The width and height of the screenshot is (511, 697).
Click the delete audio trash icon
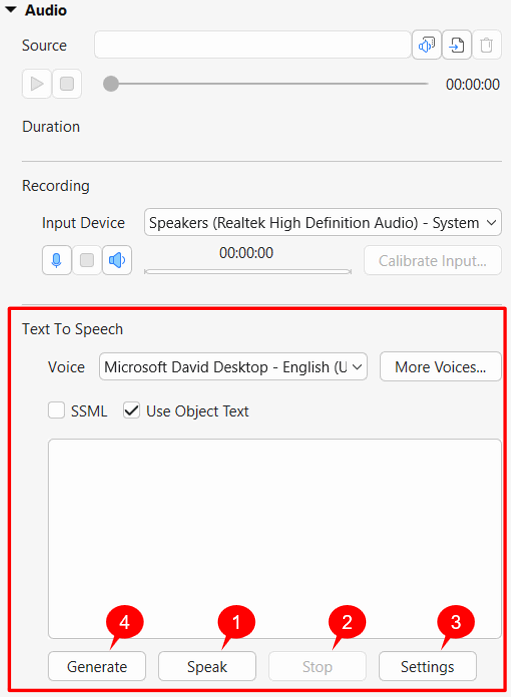tap(487, 45)
